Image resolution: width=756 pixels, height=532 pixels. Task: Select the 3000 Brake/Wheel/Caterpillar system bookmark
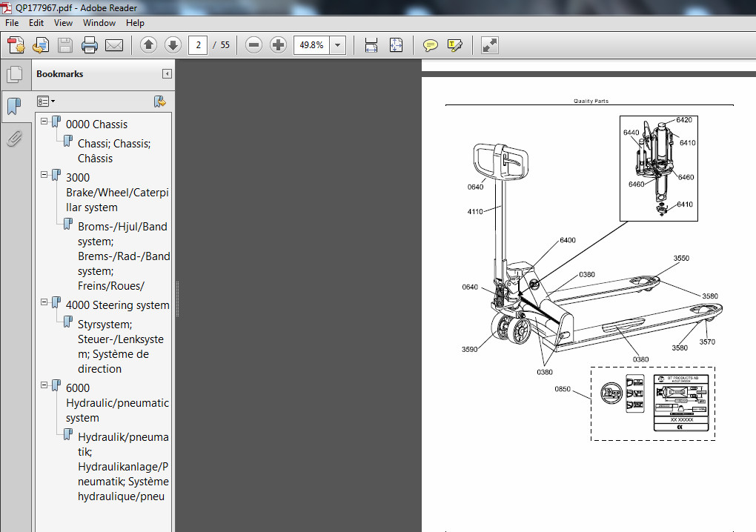tap(117, 192)
